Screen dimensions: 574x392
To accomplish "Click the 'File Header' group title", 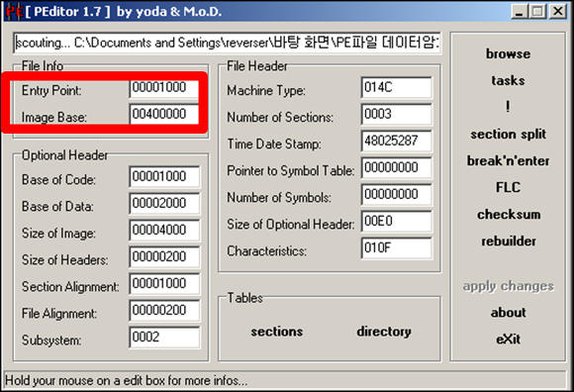I will pyautogui.click(x=257, y=66).
